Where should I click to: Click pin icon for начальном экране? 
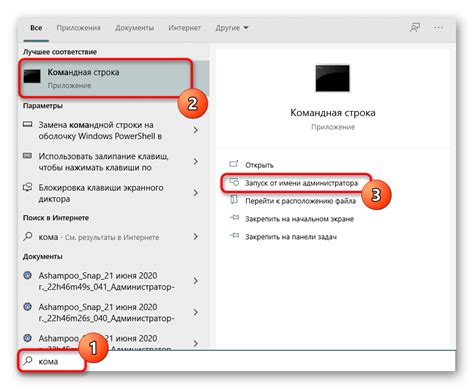pyautogui.click(x=234, y=218)
